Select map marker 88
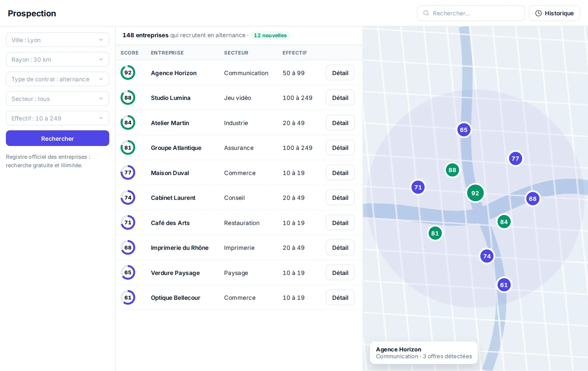This screenshot has height=371, width=588. tap(452, 170)
